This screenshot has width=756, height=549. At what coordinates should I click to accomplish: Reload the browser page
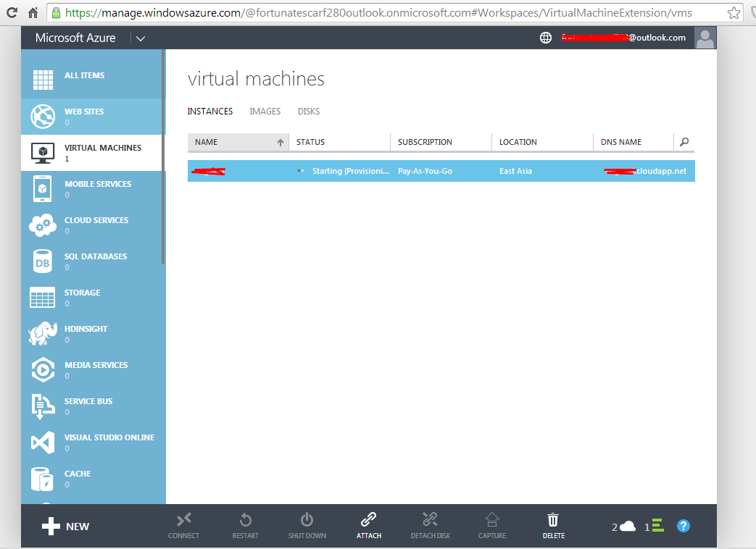(12, 12)
